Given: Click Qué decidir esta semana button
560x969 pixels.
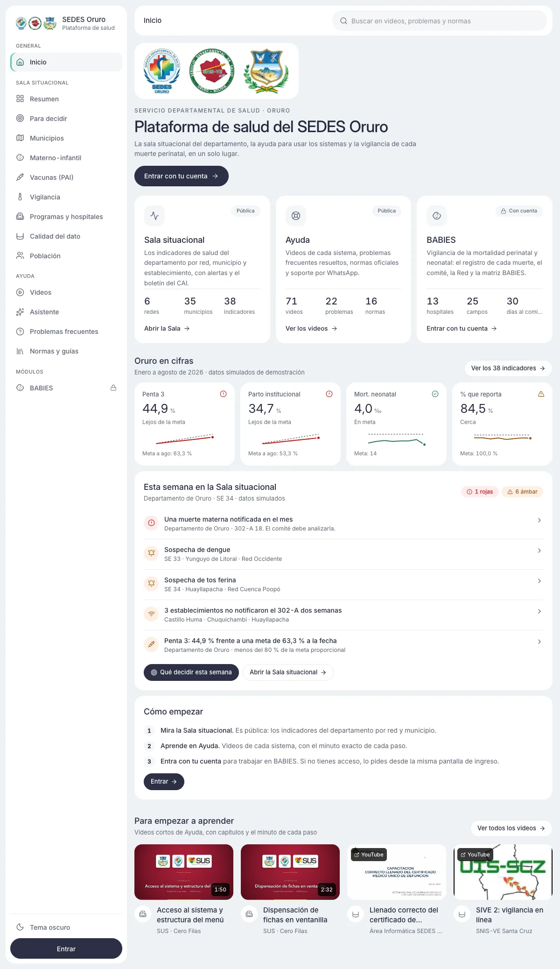Looking at the screenshot, I should (x=191, y=672).
